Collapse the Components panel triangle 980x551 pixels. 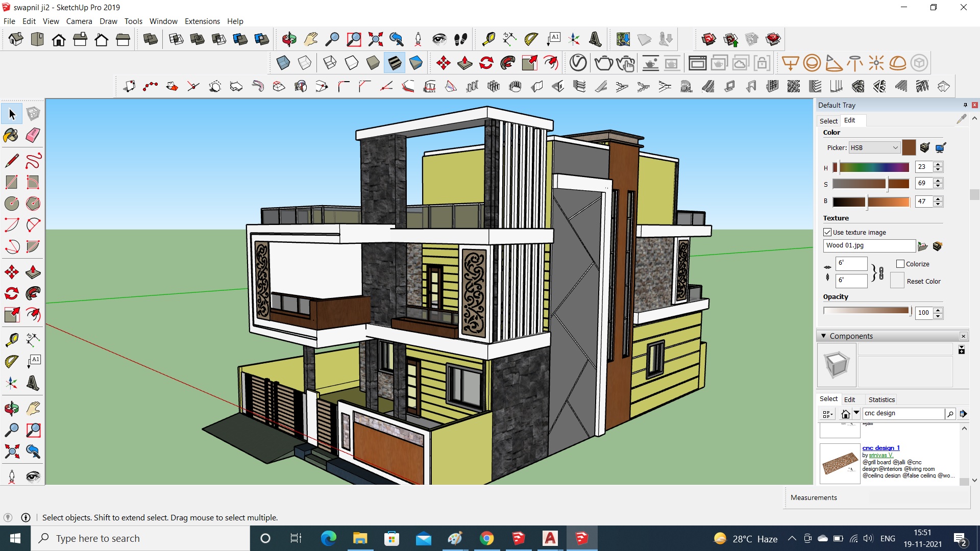tap(823, 336)
